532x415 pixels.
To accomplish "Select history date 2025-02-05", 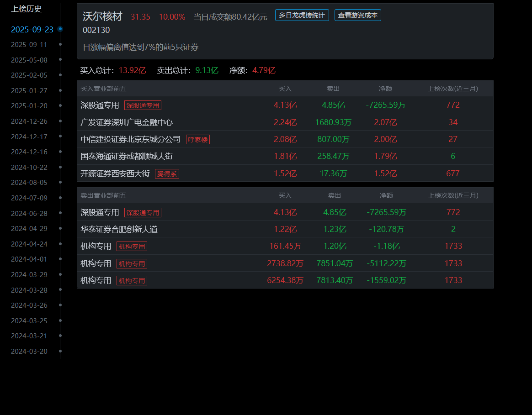I will coord(29,75).
